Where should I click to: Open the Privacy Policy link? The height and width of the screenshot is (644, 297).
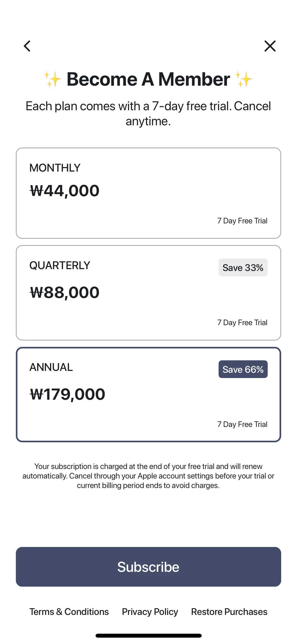[150, 612]
